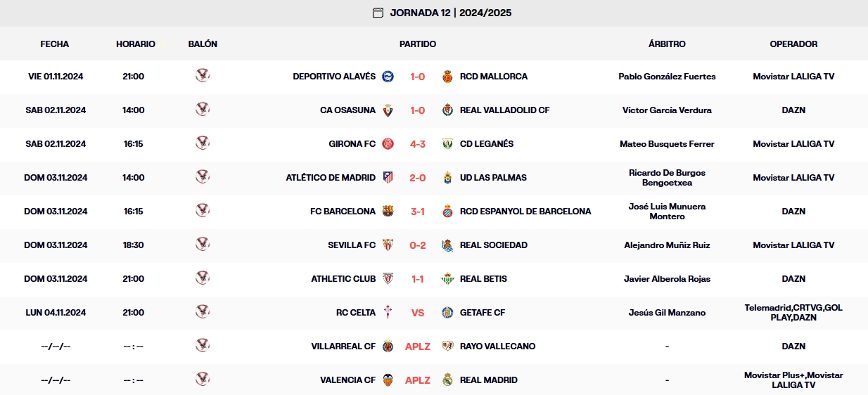Click the Real Madrid club crest

[x=447, y=380]
